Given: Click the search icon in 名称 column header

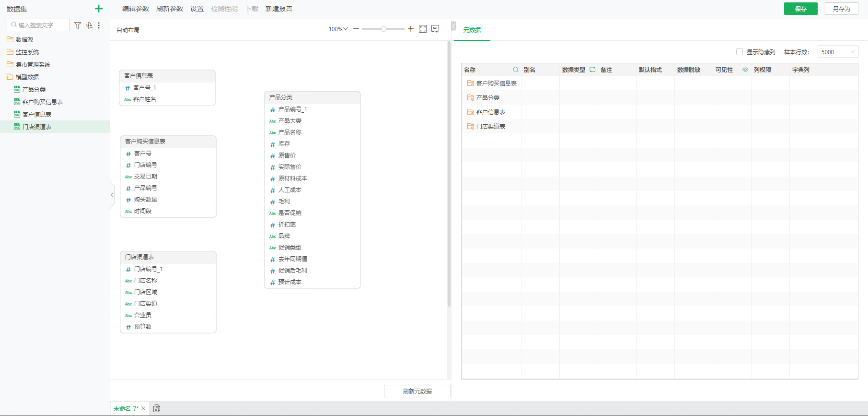Looking at the screenshot, I should point(516,70).
